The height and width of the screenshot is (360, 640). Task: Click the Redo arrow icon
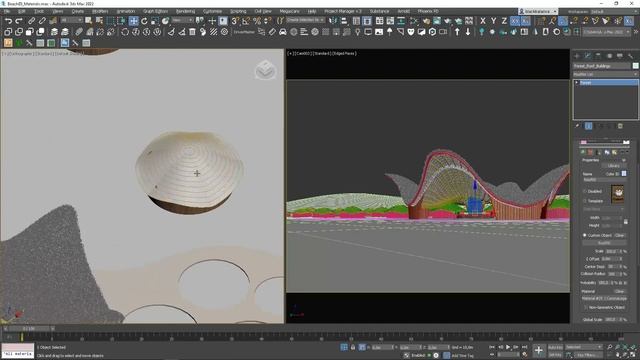click(19, 21)
